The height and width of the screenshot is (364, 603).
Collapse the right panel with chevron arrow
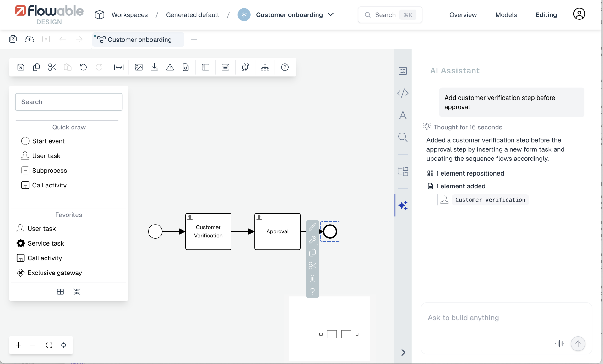tap(403, 352)
